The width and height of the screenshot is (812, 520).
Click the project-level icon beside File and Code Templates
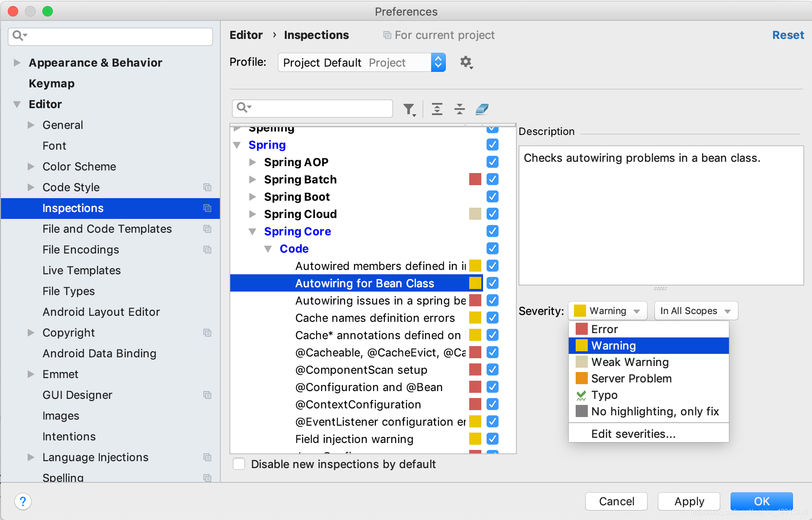(207, 229)
